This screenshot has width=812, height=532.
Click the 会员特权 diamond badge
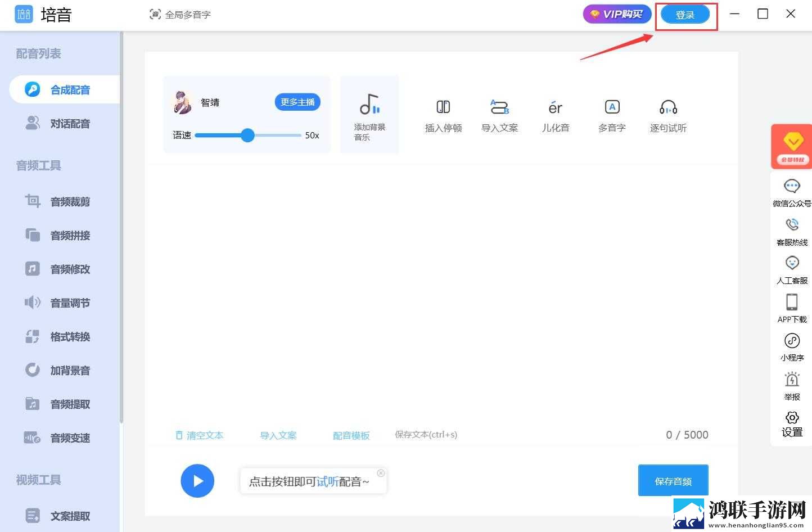pos(792,146)
